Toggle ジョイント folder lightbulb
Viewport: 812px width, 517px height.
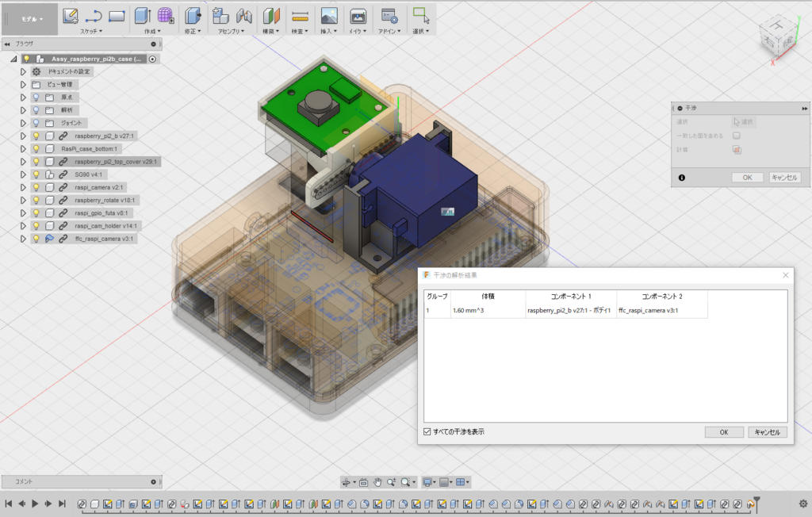[x=36, y=123]
